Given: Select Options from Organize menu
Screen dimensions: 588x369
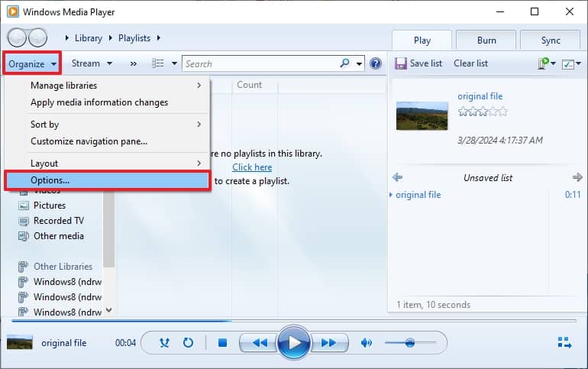Looking at the screenshot, I should [x=108, y=180].
